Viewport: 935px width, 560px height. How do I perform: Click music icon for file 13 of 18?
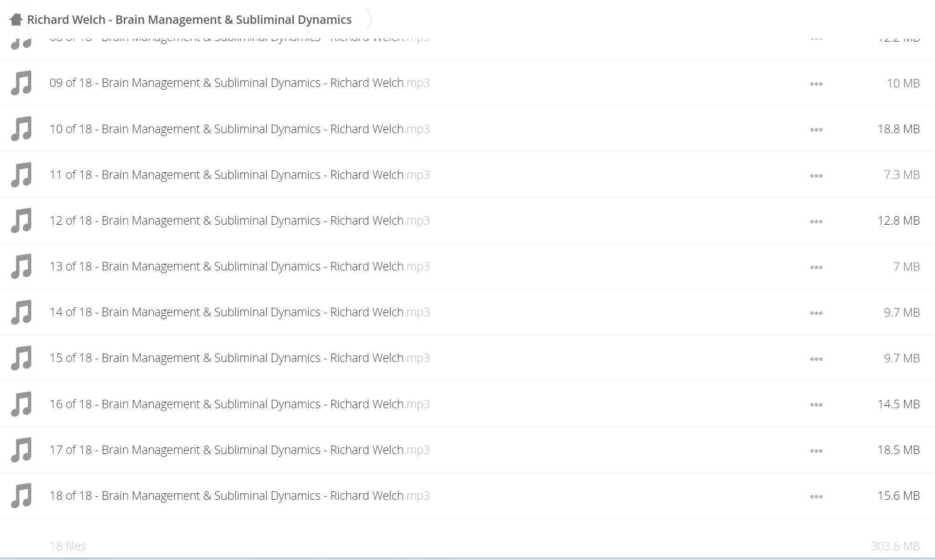click(x=21, y=266)
